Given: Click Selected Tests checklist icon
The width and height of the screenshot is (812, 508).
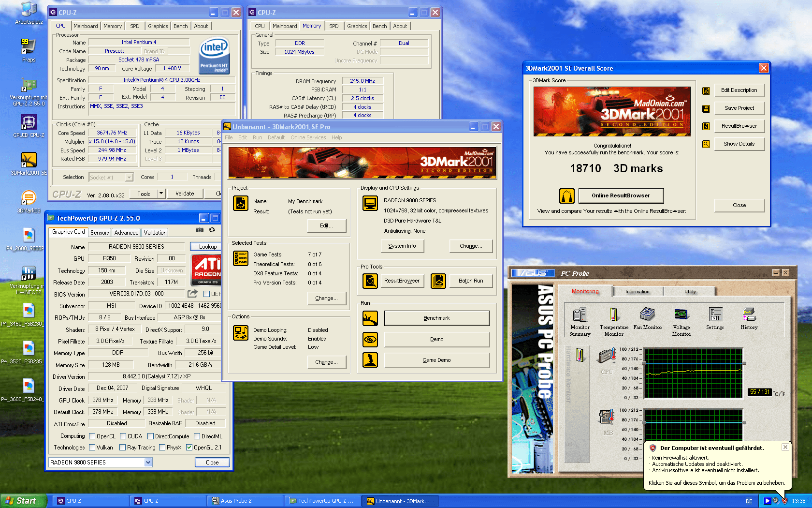Looking at the screenshot, I should click(241, 258).
